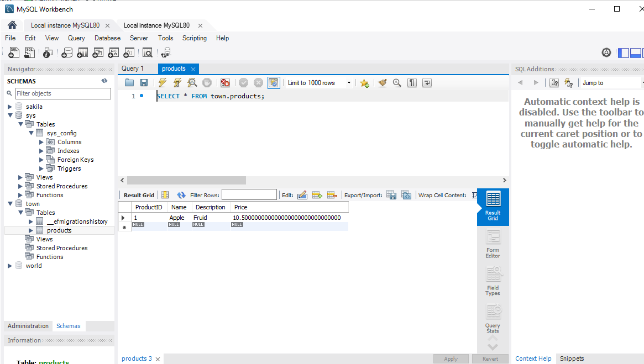The image size is (644, 364).
Task: Save the script to file
Action: pos(144,82)
